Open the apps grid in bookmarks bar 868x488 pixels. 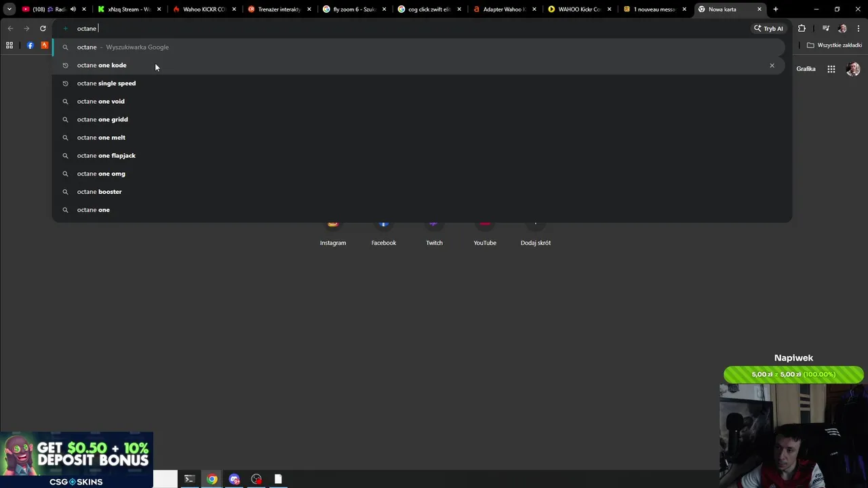click(9, 45)
